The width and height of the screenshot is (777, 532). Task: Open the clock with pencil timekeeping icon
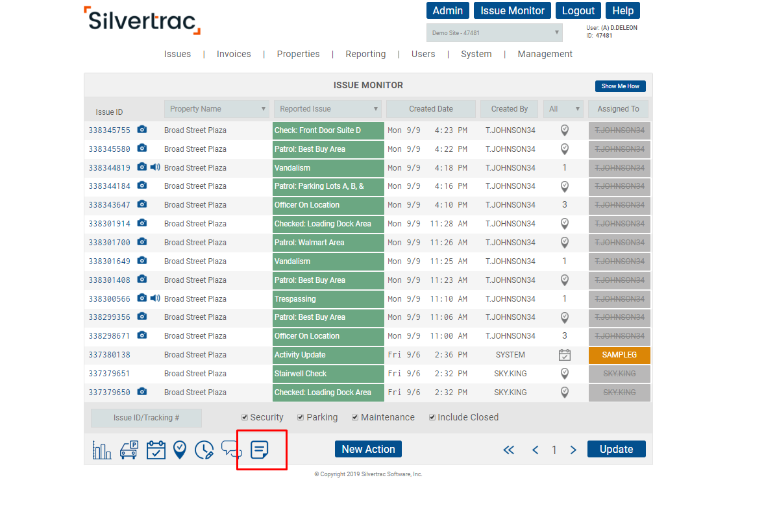(204, 450)
